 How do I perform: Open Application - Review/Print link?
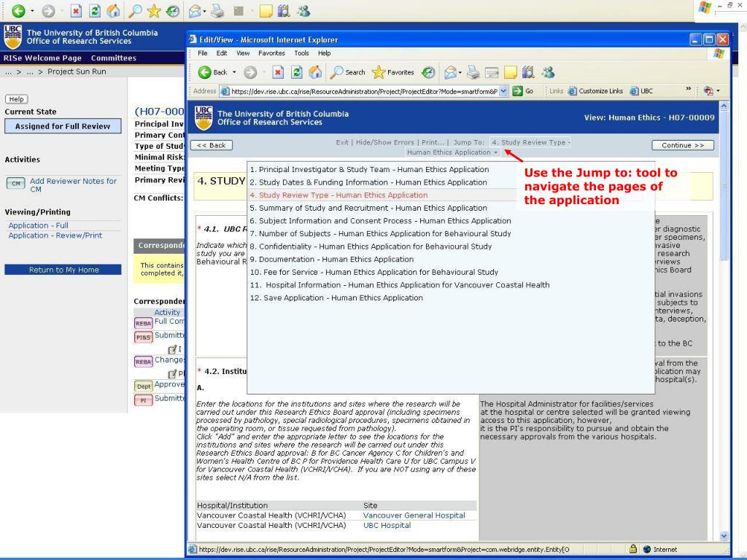[55, 236]
